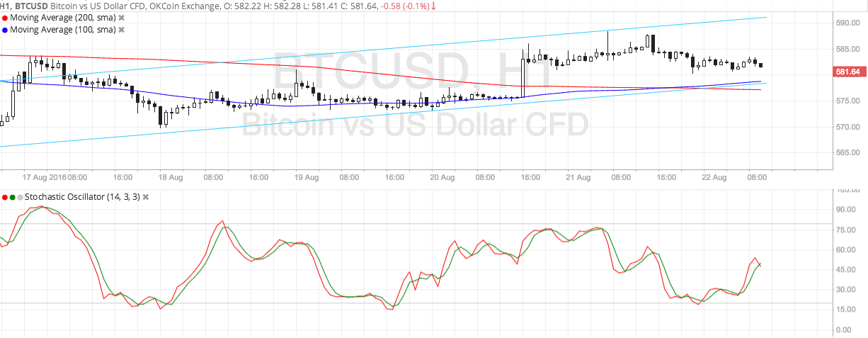This screenshot has height=338, width=868.
Task: Click the 565.00 price axis label
Action: [x=849, y=152]
